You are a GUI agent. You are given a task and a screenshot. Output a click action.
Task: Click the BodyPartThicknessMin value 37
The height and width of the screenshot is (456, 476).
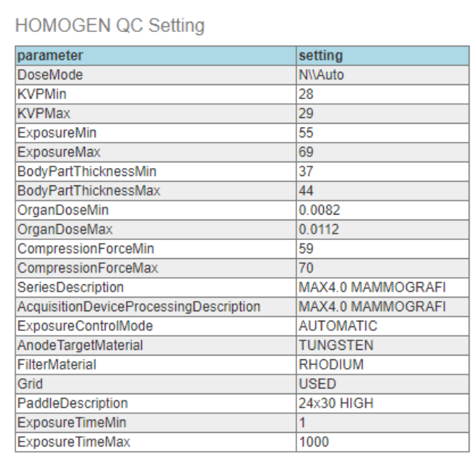[x=306, y=172]
